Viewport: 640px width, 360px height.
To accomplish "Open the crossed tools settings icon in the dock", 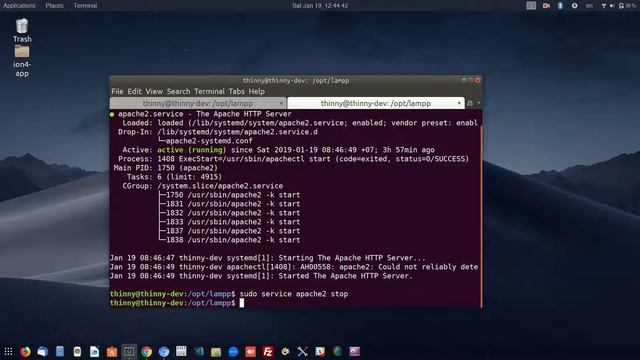I will pyautogui.click(x=302, y=351).
